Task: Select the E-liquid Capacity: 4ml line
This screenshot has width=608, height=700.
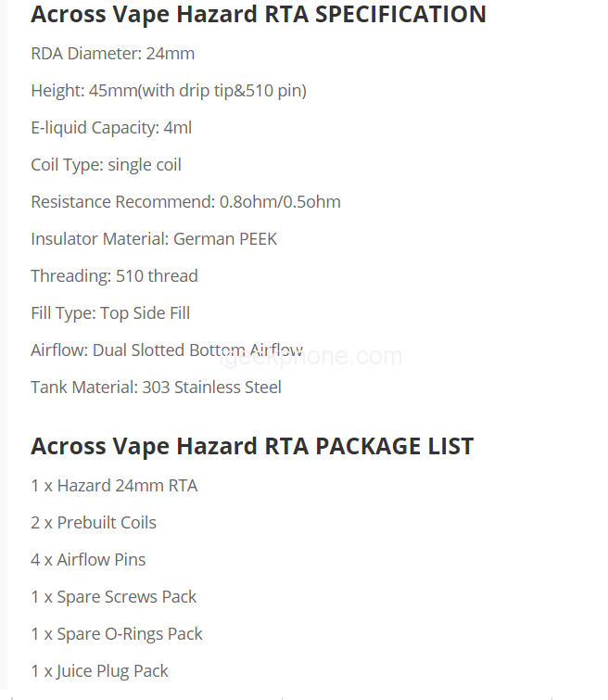Action: pos(111,128)
